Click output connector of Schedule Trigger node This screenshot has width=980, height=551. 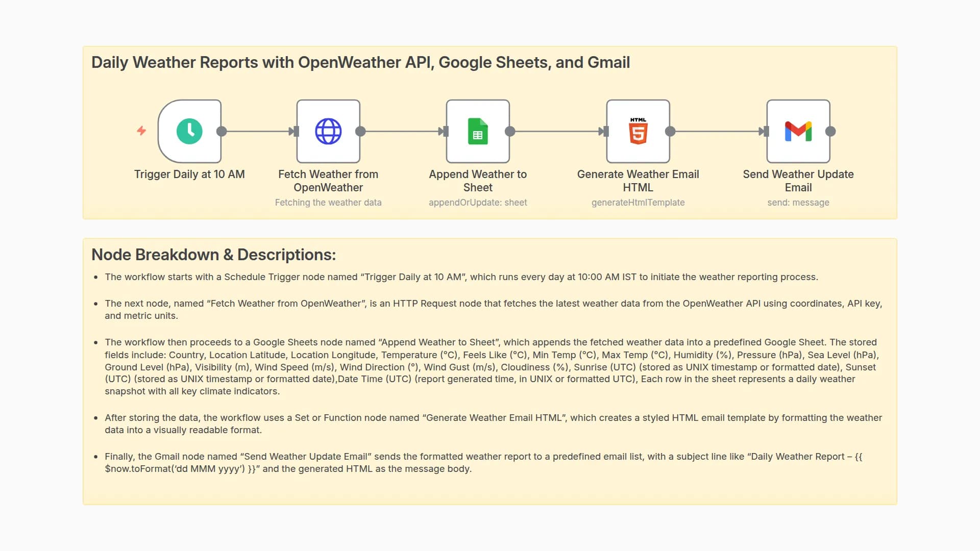point(222,132)
